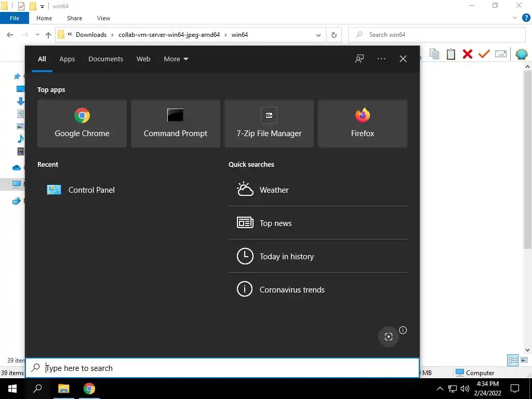532x399 pixels.
Task: Click the properties checkmark in title bar
Action: pyautogui.click(x=21, y=6)
